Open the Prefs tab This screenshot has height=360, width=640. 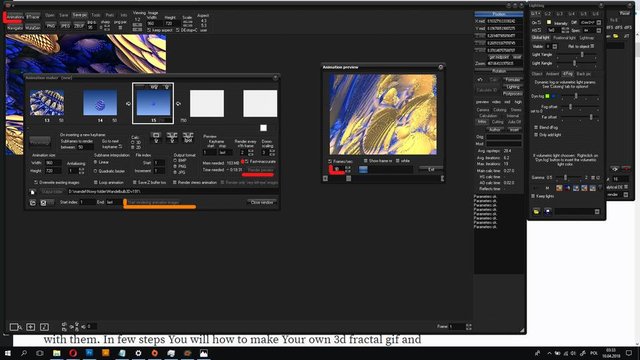(x=110, y=15)
